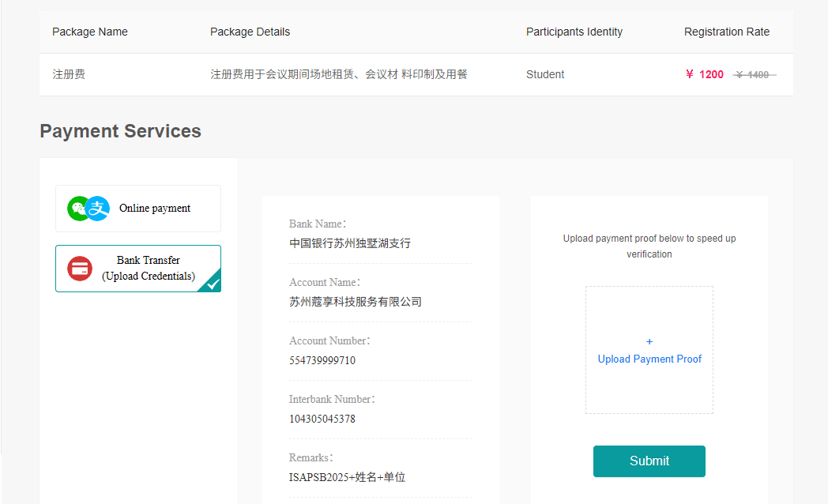Click the Participants Identity column header

[x=574, y=32]
